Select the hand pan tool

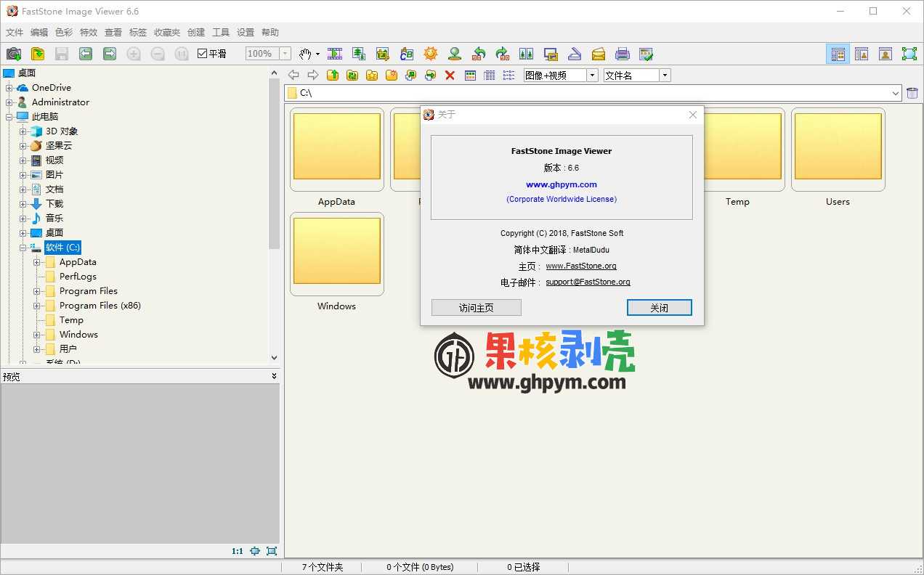point(305,54)
